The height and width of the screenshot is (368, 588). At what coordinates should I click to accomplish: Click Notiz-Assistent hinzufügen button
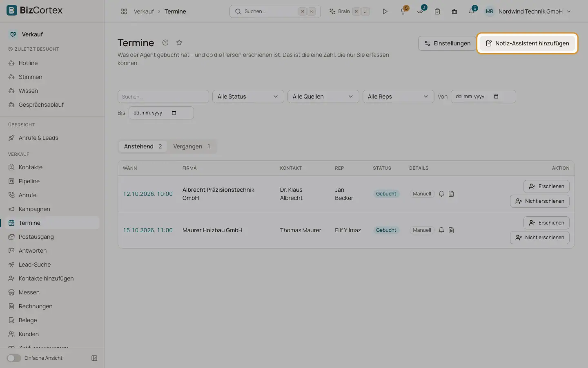(527, 43)
